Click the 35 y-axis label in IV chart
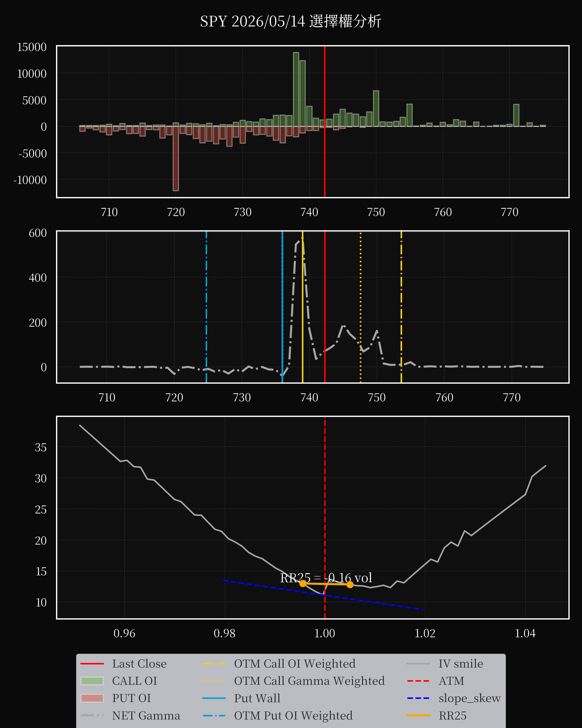582x728 pixels. point(41,447)
